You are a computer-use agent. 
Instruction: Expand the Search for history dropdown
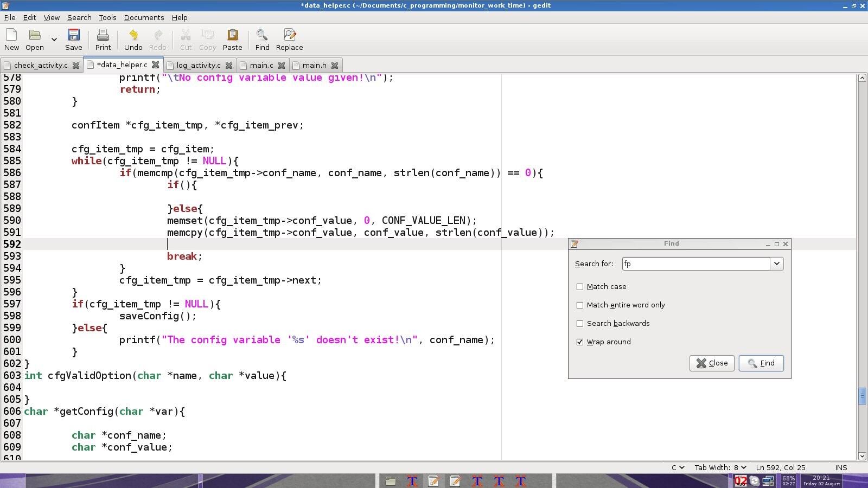coord(777,264)
